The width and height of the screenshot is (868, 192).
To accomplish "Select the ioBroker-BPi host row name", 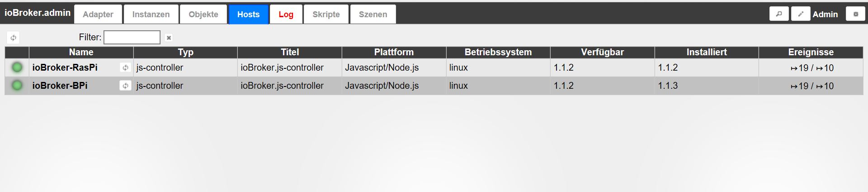I will pos(60,86).
